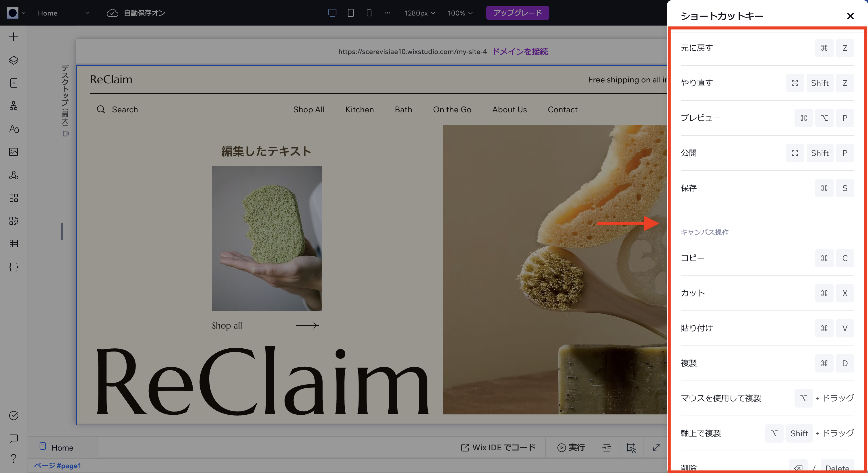Open the Home page dropdown
868x473 pixels.
[x=64, y=13]
